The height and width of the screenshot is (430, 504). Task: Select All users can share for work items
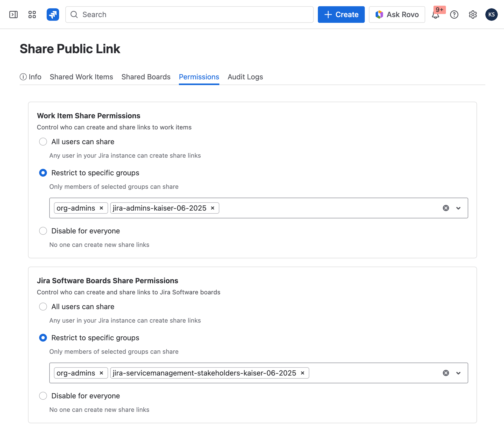[x=43, y=142]
